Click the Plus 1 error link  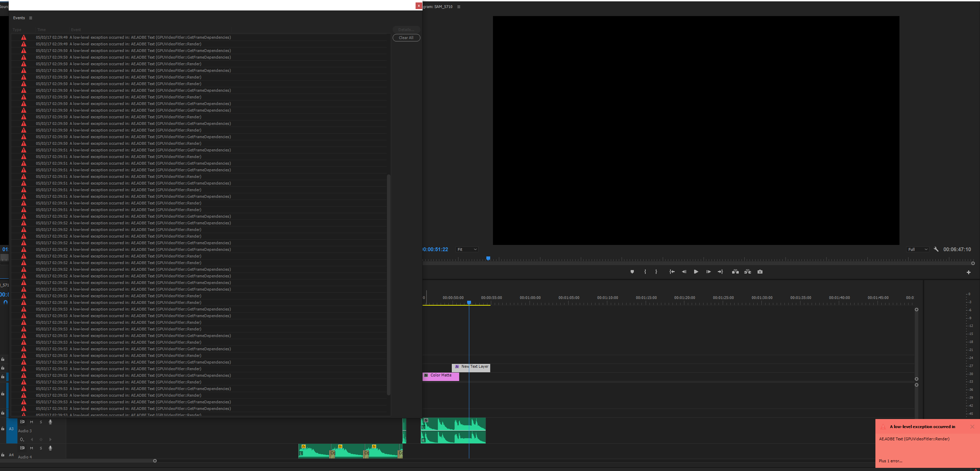(x=890, y=461)
